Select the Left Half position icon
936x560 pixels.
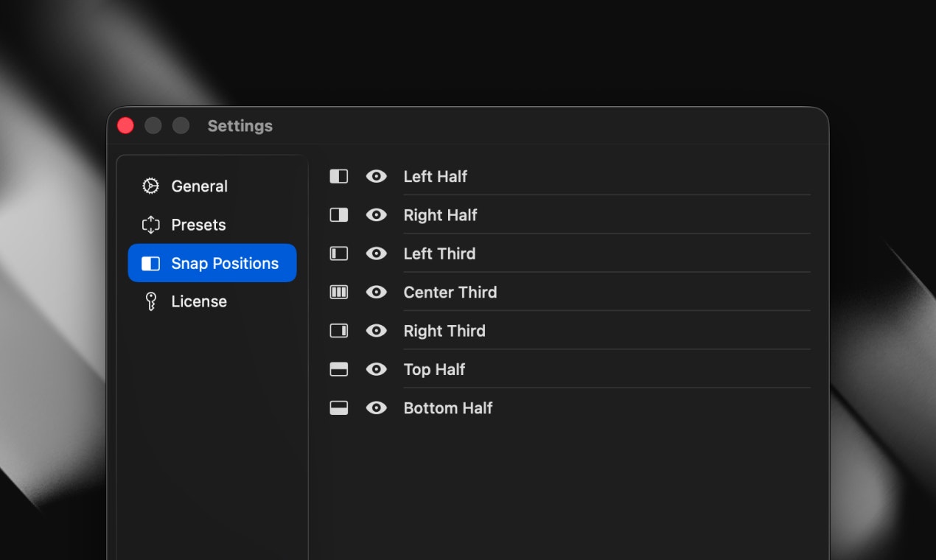pyautogui.click(x=338, y=176)
